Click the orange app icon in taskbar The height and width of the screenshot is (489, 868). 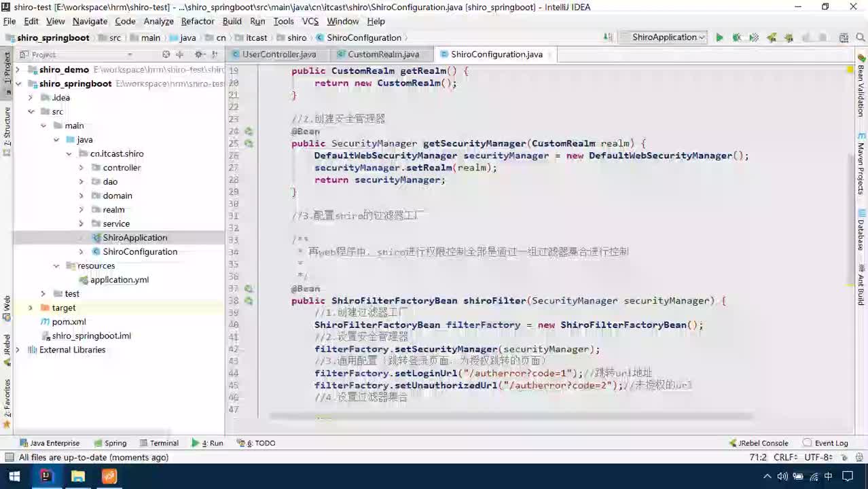pyautogui.click(x=109, y=476)
